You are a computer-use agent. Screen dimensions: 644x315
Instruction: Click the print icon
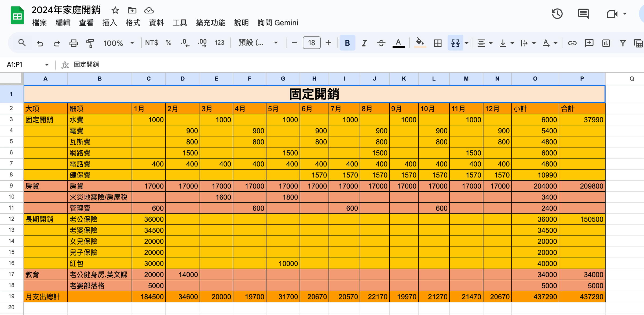tap(74, 43)
